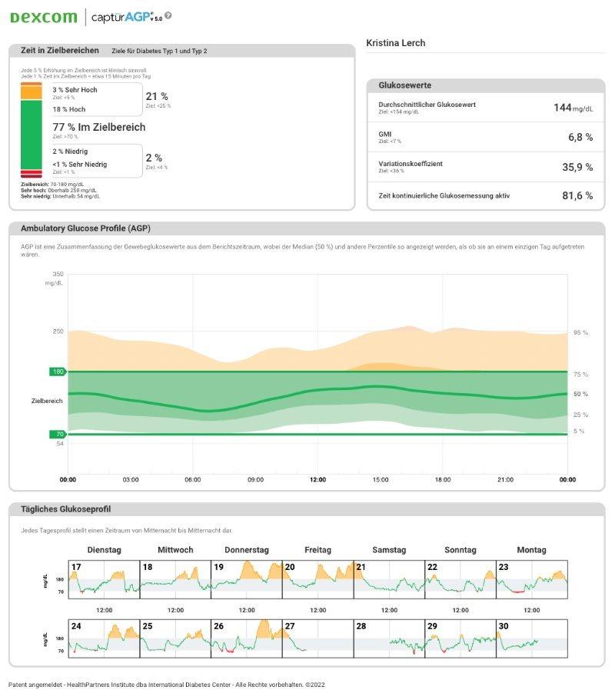
Task: Select the day 23 Montag glucose chart
Action: [531, 579]
